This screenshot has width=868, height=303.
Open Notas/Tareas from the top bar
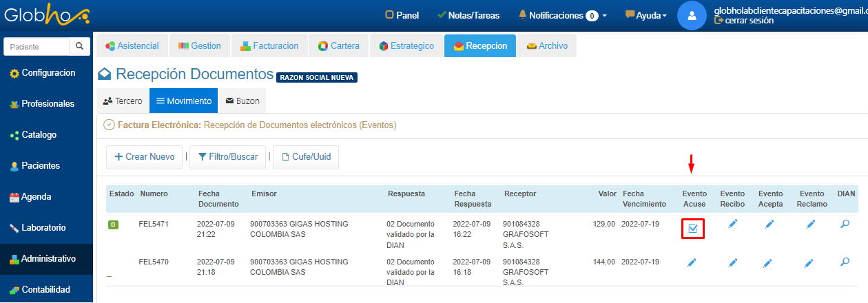(468, 15)
